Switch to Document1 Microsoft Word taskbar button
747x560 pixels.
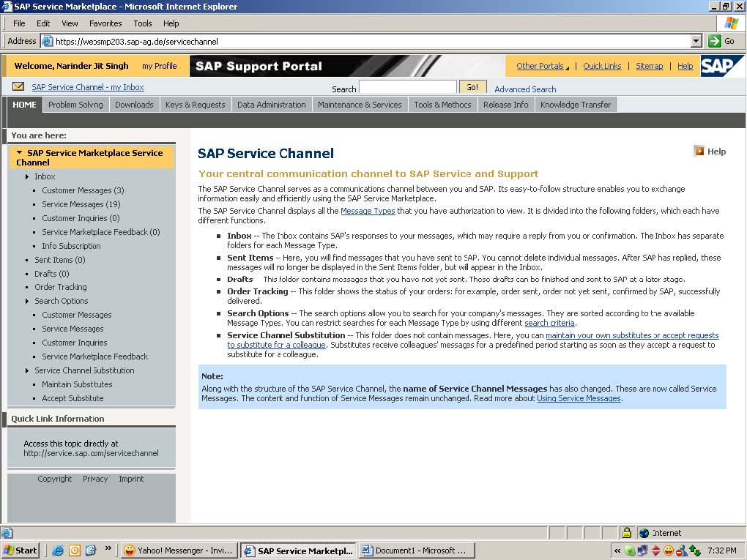tap(417, 550)
